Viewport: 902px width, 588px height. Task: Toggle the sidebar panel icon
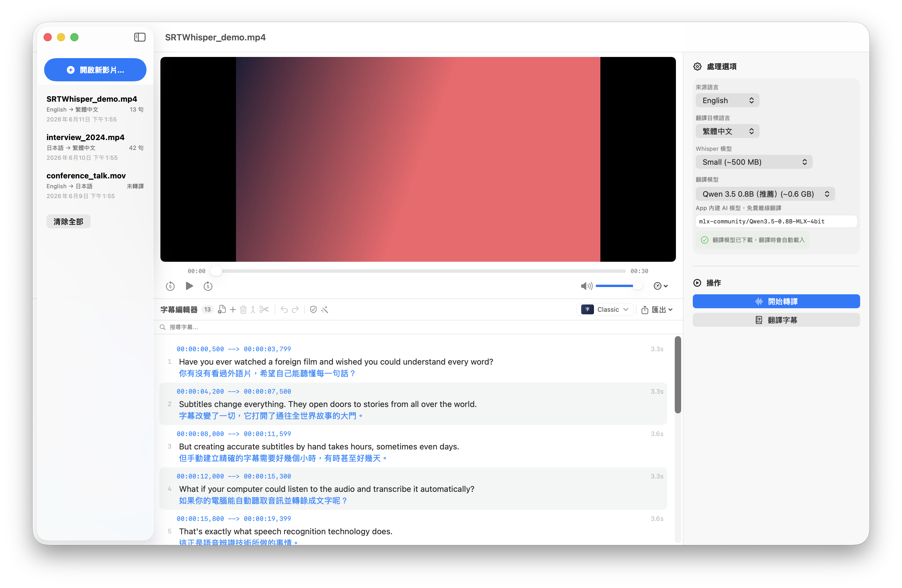[140, 37]
